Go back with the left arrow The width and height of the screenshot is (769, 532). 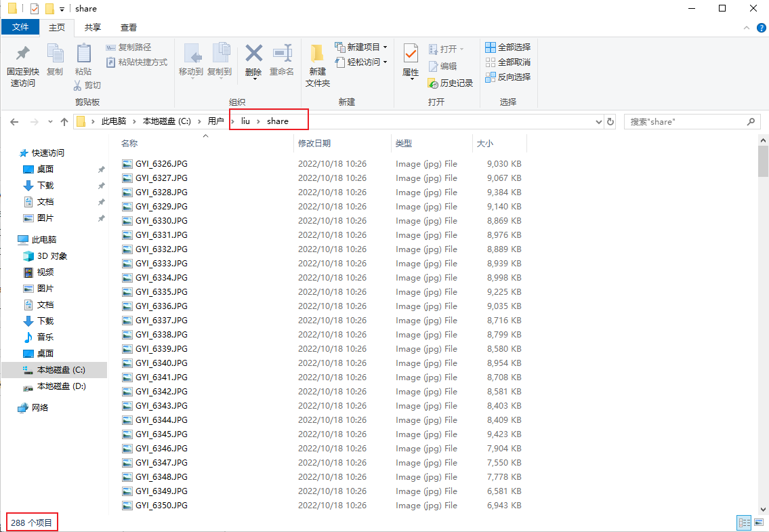[14, 122]
